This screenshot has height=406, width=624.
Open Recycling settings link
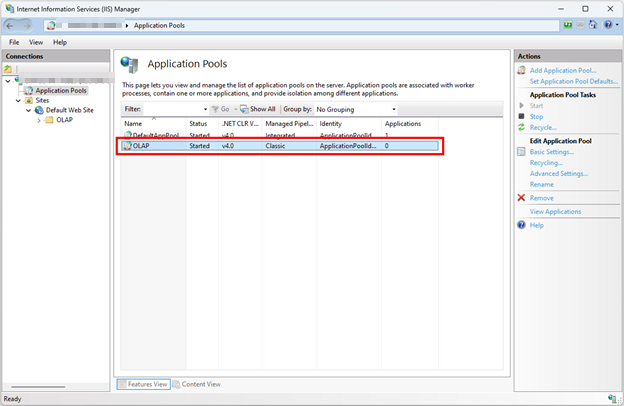(546, 163)
